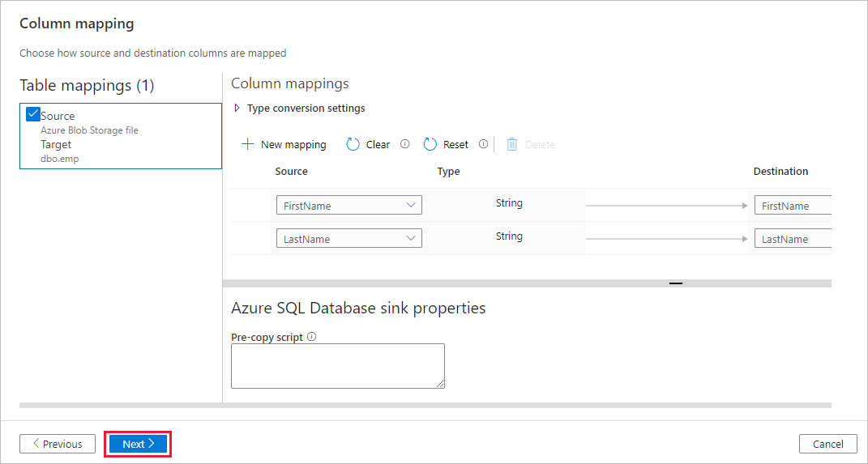The height and width of the screenshot is (464, 868).
Task: Click the FirstName destination field
Action: point(792,206)
